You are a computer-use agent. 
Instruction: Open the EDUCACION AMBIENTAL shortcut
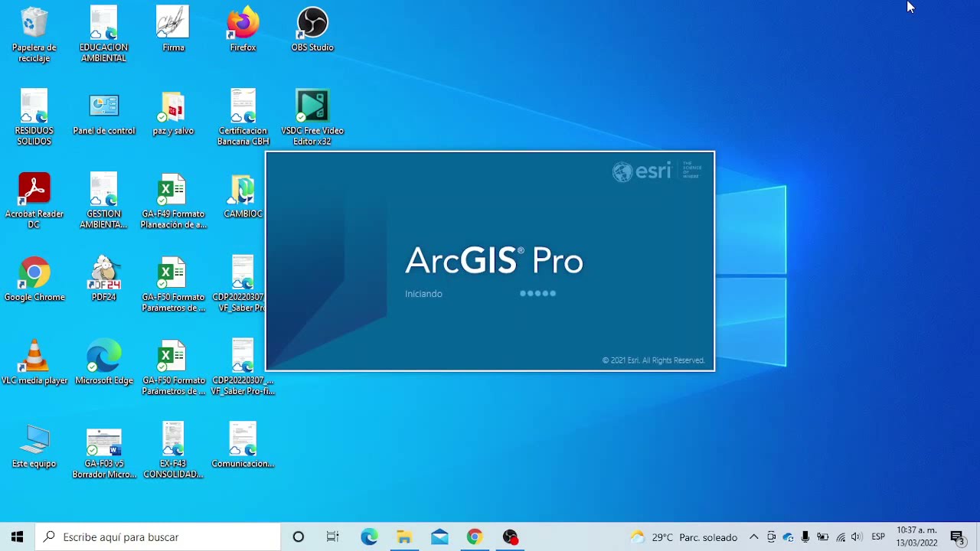click(104, 34)
